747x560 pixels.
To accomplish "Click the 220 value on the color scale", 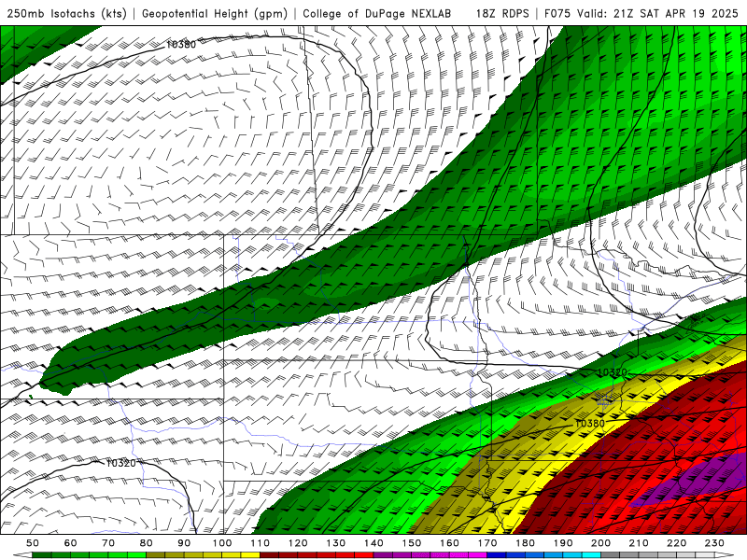I will (x=676, y=543).
